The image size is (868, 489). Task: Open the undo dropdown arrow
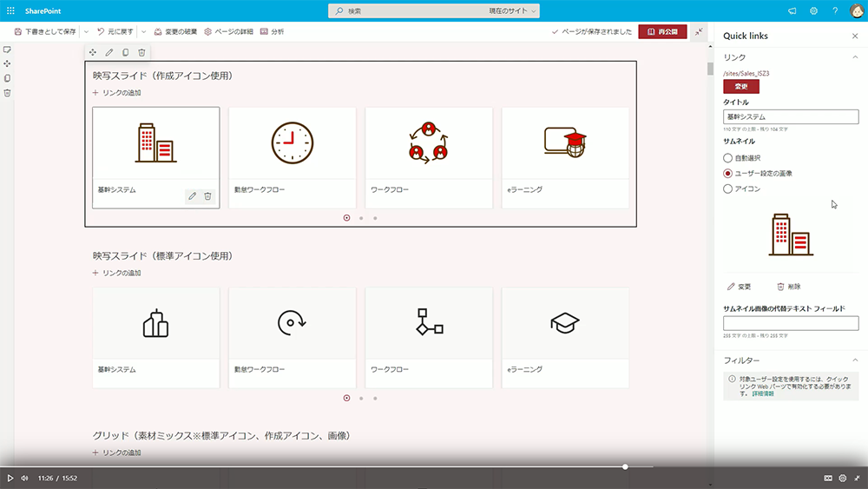[x=144, y=31]
